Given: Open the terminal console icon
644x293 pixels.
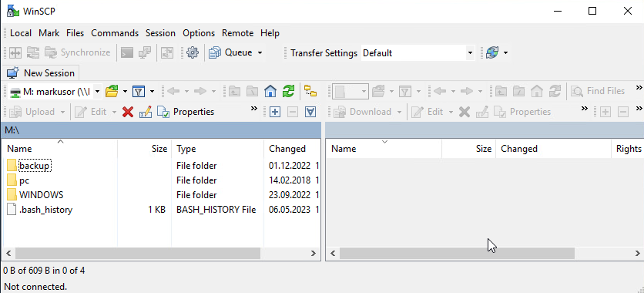Looking at the screenshot, I should click(127, 52).
